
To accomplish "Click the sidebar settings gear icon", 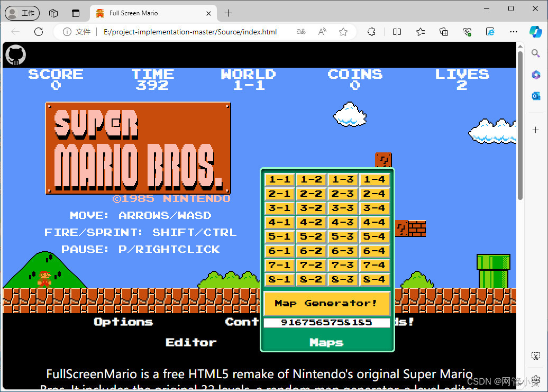I will click(535, 380).
